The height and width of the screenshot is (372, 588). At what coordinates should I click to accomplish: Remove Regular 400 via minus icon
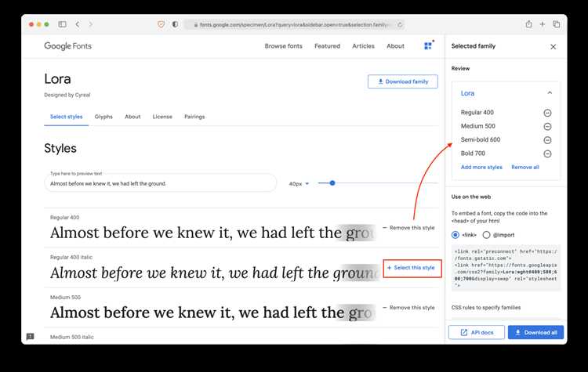click(547, 113)
